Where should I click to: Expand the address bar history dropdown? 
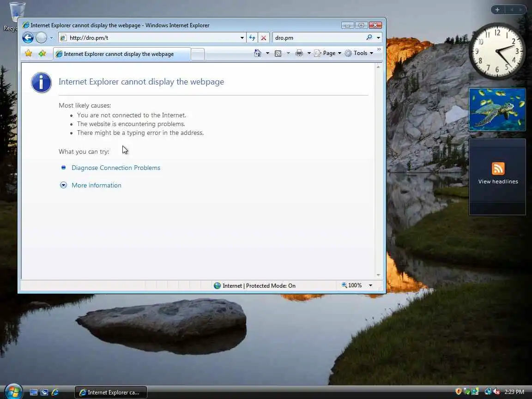242,38
